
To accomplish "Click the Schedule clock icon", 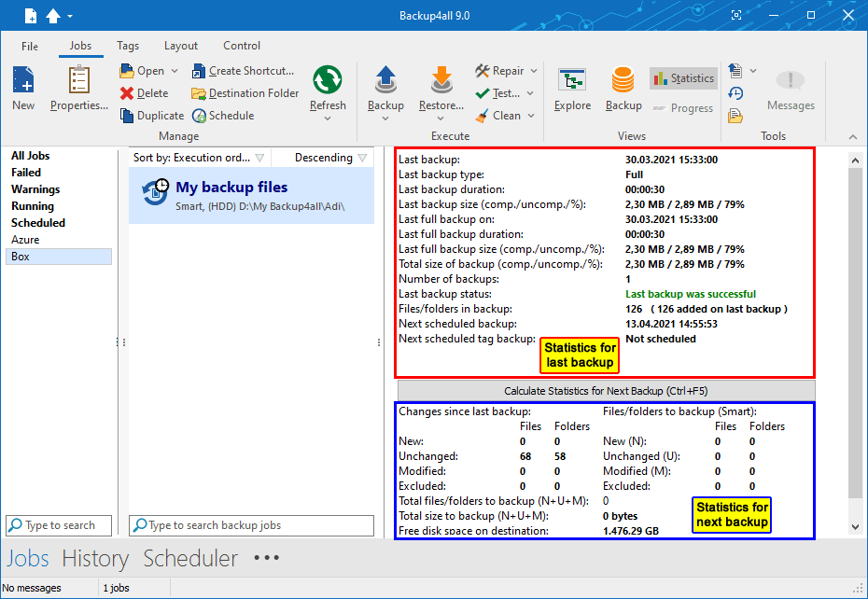I will click(199, 115).
